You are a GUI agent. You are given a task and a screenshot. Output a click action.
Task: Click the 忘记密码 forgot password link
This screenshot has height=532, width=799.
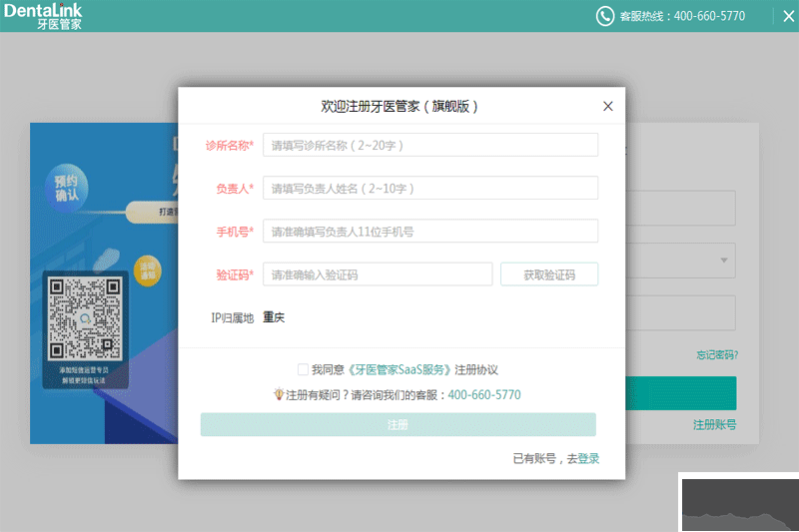[x=717, y=354]
